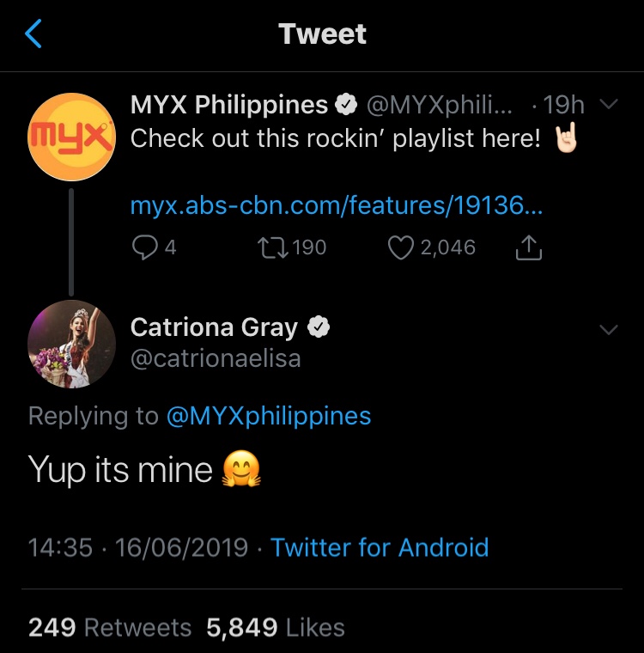Viewport: 644px width, 653px height.
Task: Expand MYX Philippines tweet options chevron
Action: point(608,106)
